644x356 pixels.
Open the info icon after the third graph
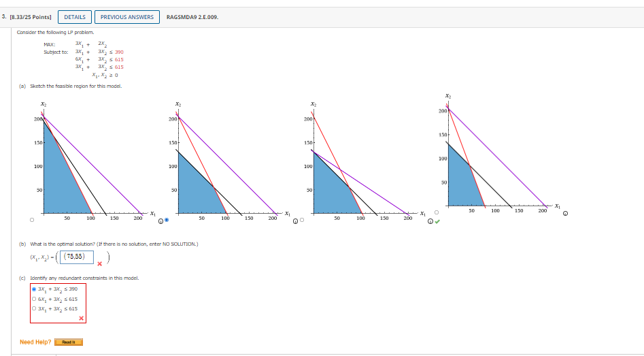430,221
